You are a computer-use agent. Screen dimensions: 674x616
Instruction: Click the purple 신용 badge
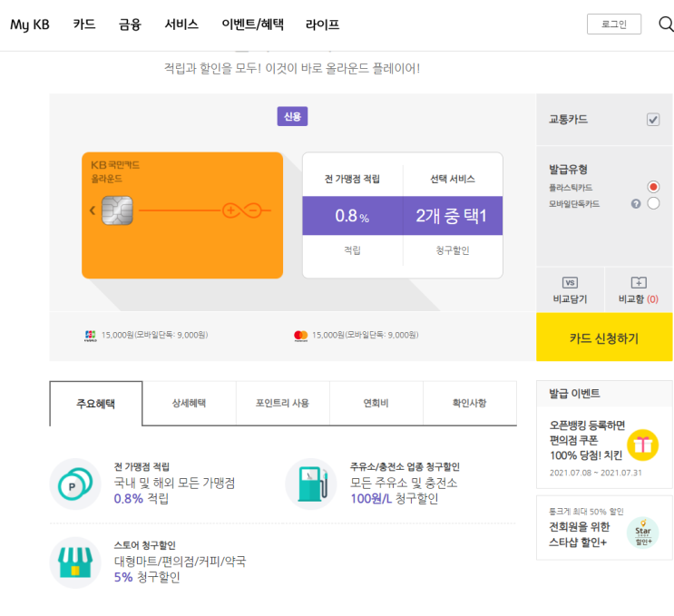pos(292,116)
